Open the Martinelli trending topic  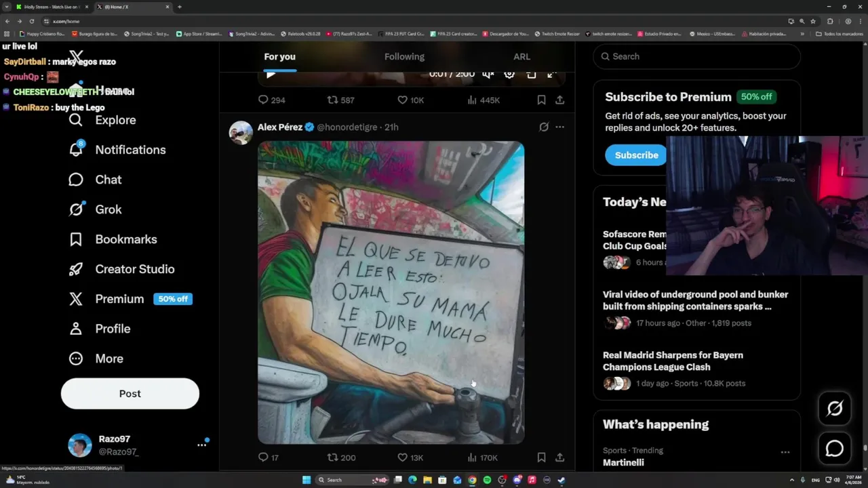tap(623, 462)
